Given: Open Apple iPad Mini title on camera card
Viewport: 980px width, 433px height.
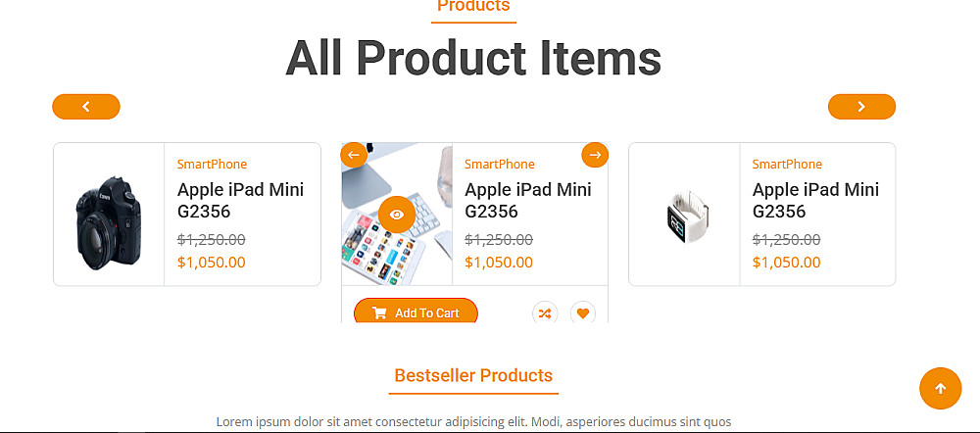Looking at the screenshot, I should click(x=240, y=200).
